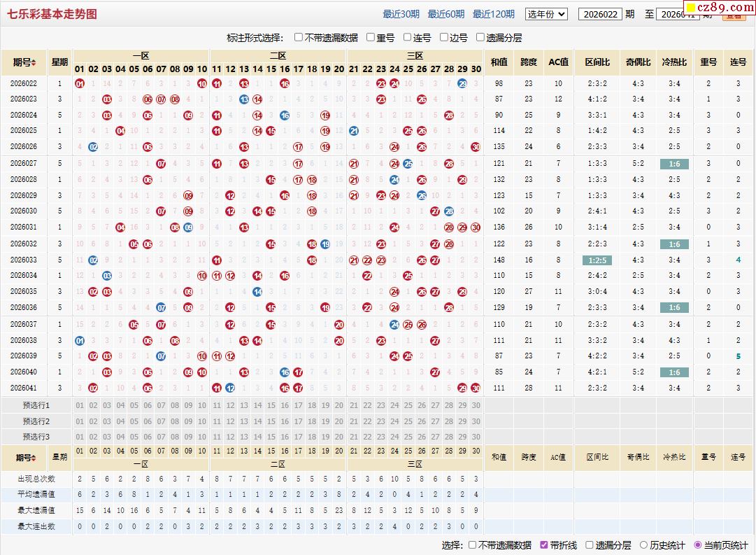Select the 当前页统计 radio button
Viewport: 756px width, 555px height.
click(x=698, y=545)
